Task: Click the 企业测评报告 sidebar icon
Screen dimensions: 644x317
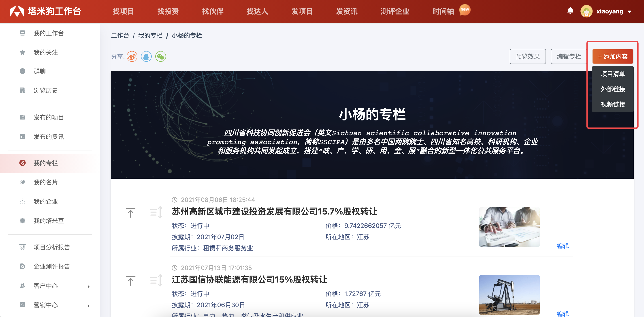Action: click(23, 266)
